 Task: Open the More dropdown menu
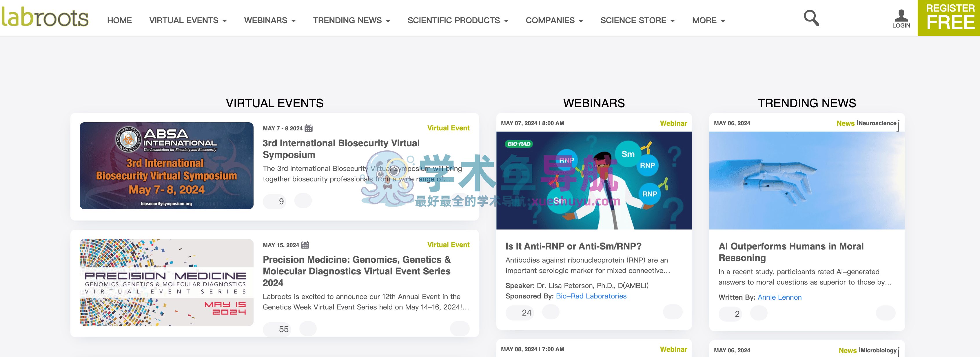coord(708,21)
